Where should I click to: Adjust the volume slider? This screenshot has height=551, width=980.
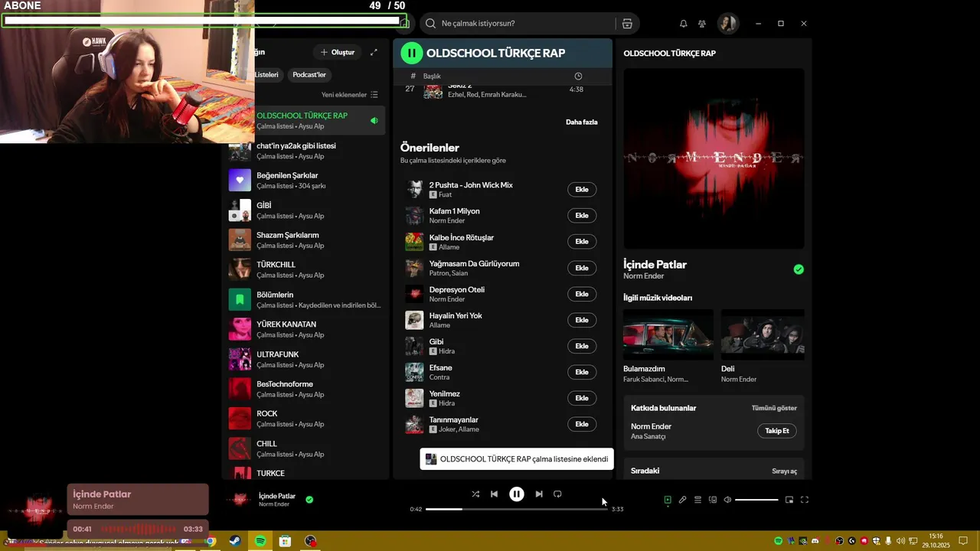(x=756, y=500)
